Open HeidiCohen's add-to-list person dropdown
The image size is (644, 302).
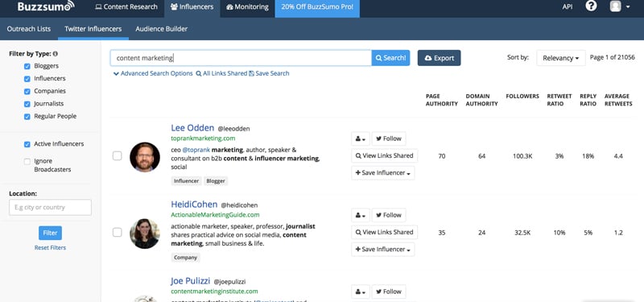(x=361, y=215)
